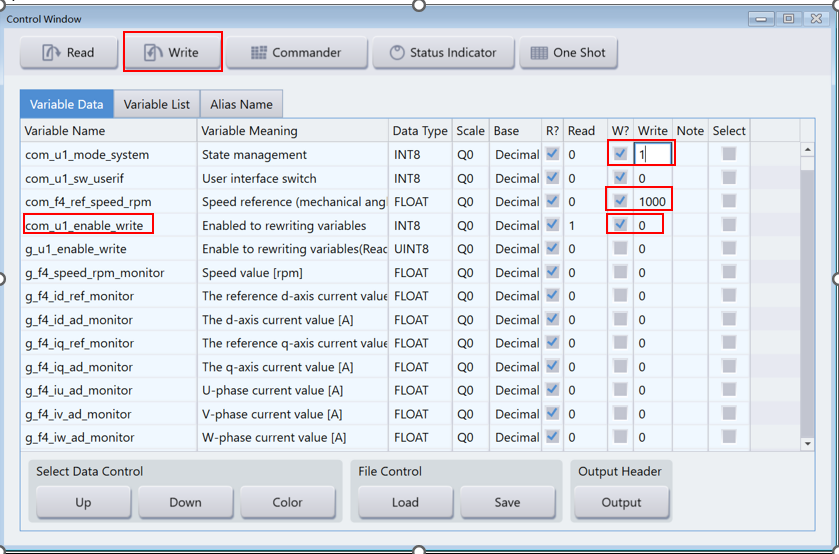Select the g_f4_speed_rpm_monitor variable row
Image resolution: width=839 pixels, height=554 pixels.
[95, 273]
